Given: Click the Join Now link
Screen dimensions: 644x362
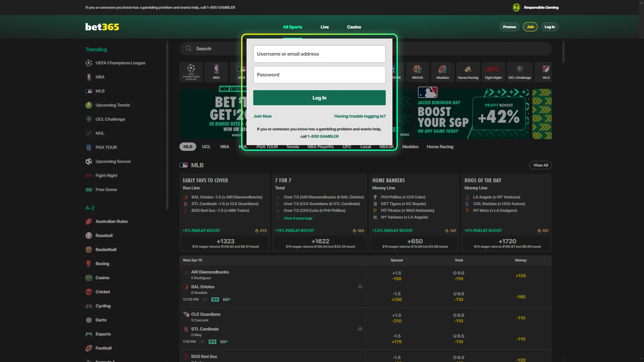Looking at the screenshot, I should coord(263,116).
